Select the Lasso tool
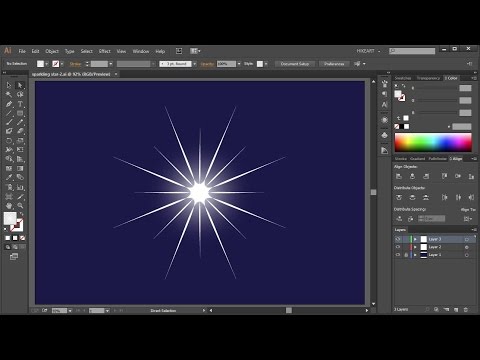The height and width of the screenshot is (360, 480). point(20,95)
